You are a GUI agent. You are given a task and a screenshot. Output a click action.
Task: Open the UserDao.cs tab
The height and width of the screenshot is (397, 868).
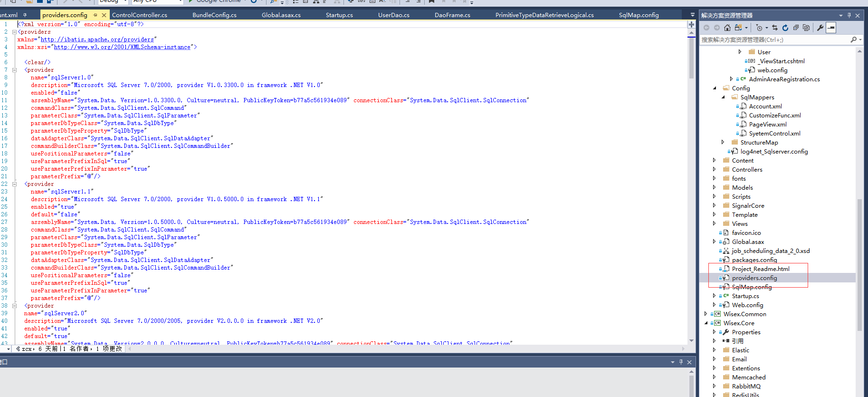click(393, 15)
